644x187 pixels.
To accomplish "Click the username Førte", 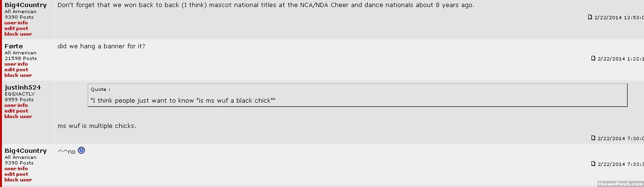I will [14, 46].
